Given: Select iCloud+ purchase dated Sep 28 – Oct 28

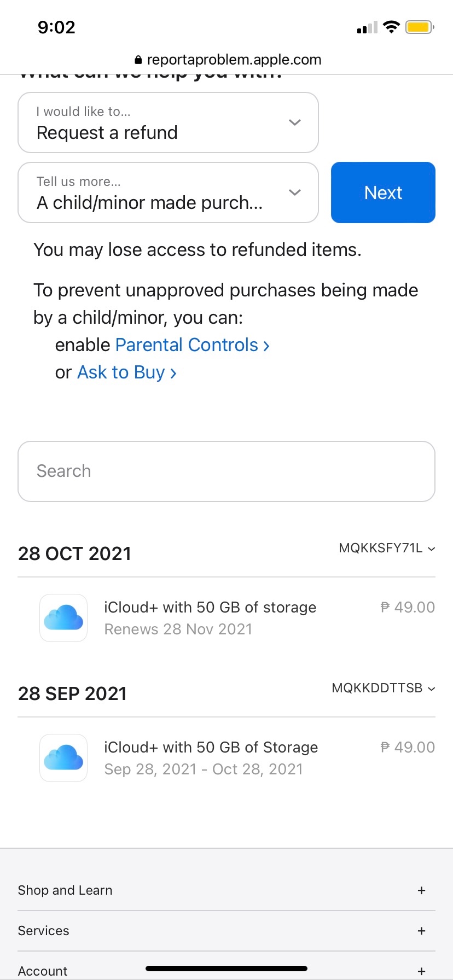Looking at the screenshot, I should (x=211, y=758).
